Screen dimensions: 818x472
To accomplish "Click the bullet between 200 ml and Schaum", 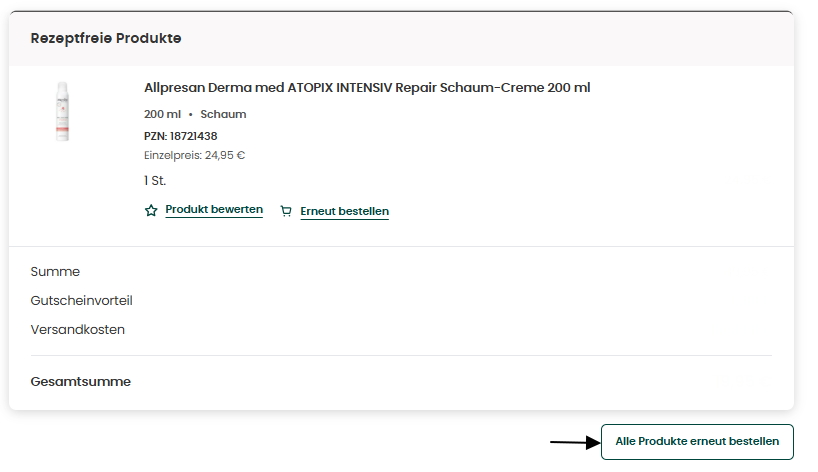I will (x=190, y=115).
